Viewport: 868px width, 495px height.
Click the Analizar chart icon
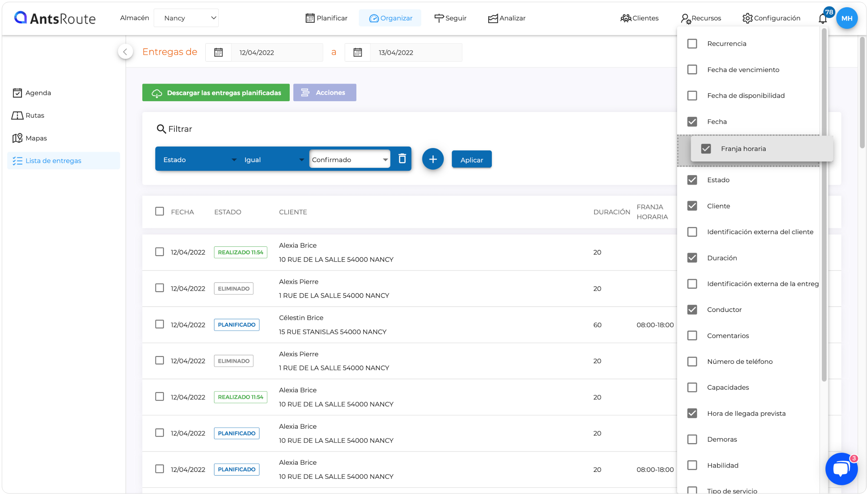[x=493, y=18]
